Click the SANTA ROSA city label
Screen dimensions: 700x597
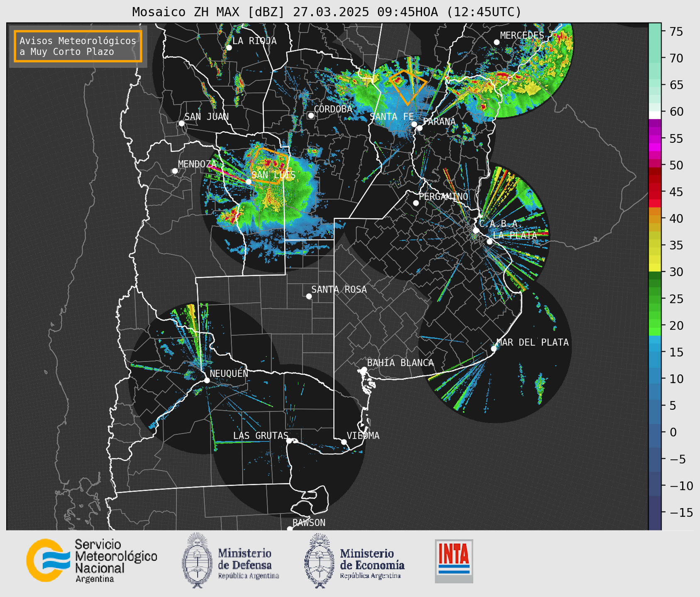(339, 289)
